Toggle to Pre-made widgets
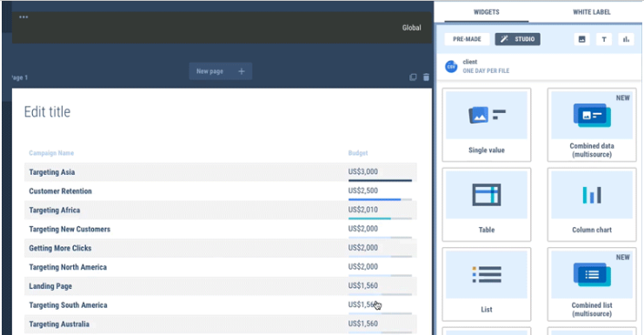The image size is (644, 335). (467, 39)
